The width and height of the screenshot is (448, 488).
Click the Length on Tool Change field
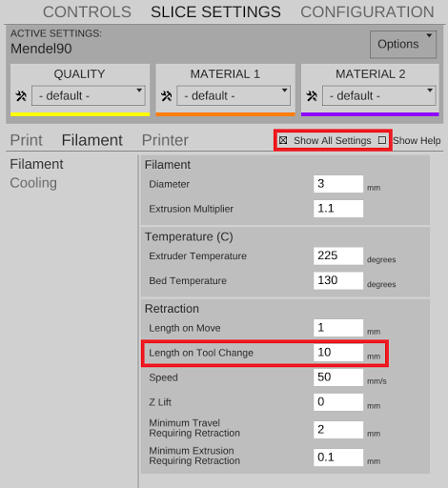[338, 353]
